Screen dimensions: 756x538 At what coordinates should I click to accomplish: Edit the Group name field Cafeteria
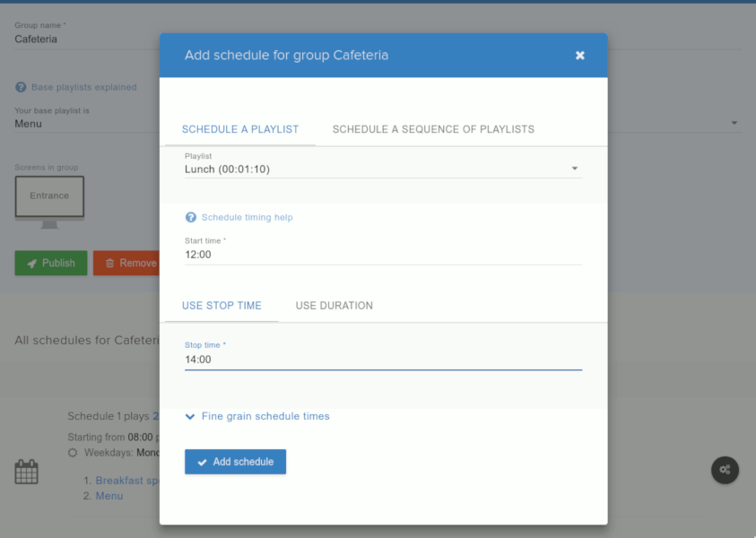pyautogui.click(x=87, y=39)
